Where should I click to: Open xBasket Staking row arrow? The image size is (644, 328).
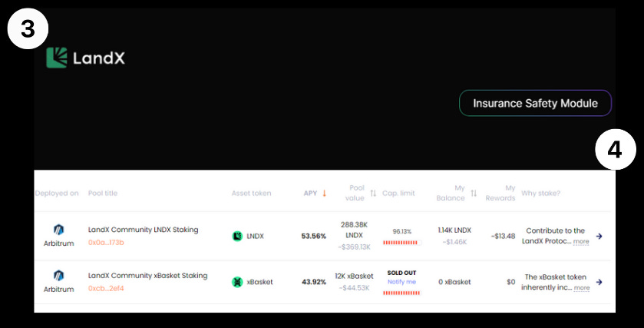(599, 282)
